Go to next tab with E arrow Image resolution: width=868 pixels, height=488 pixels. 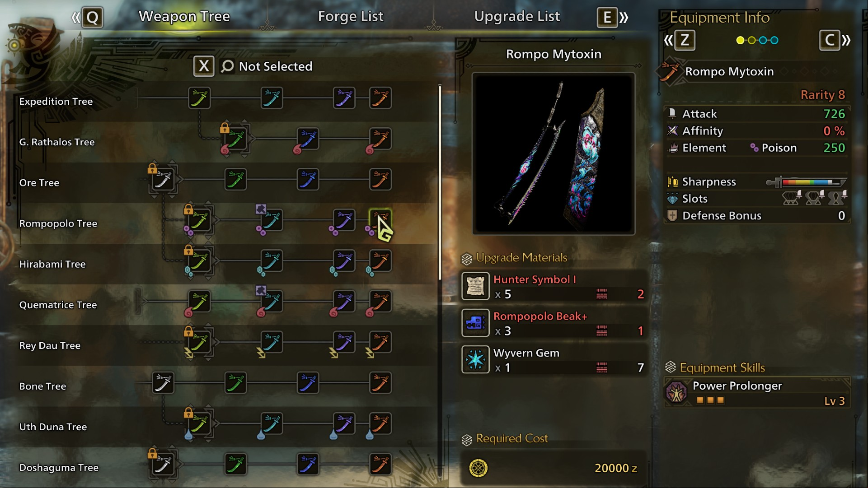point(613,18)
